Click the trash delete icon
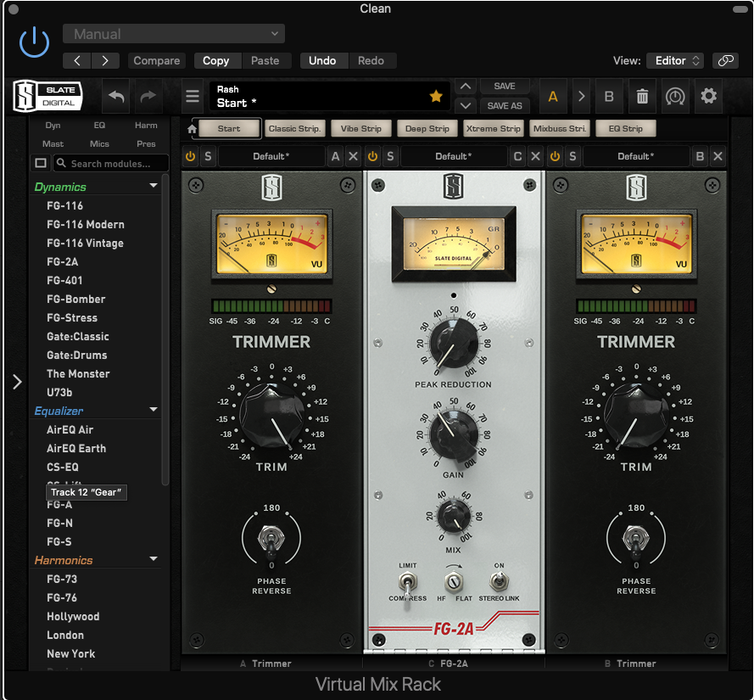Viewport: 754px width, 700px height. coord(642,97)
